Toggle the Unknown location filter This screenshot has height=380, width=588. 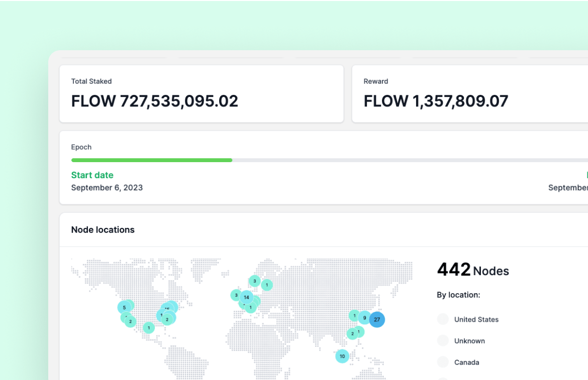[x=470, y=341]
